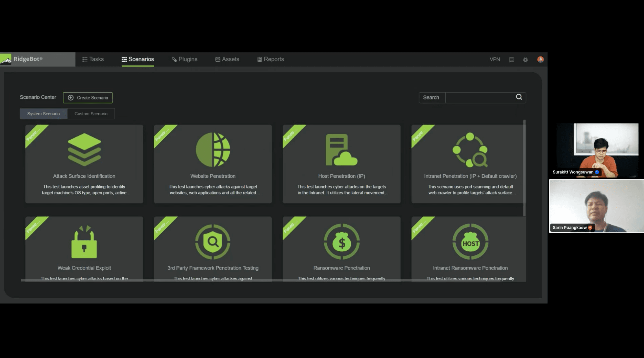Click the Intranet Penetration network magnifier icon
The width and height of the screenshot is (644, 358).
pyautogui.click(x=470, y=150)
